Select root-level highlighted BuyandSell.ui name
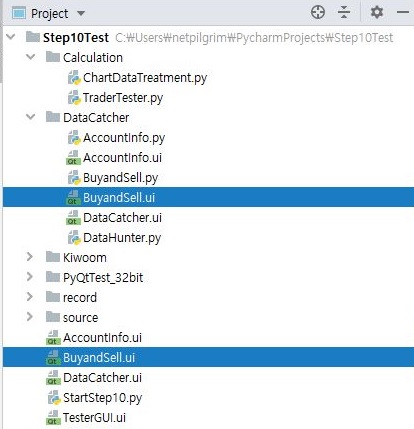The height and width of the screenshot is (429, 414). 99,358
